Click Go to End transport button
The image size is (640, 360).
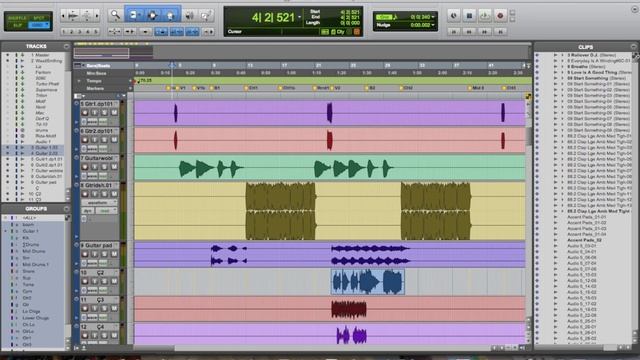click(500, 31)
